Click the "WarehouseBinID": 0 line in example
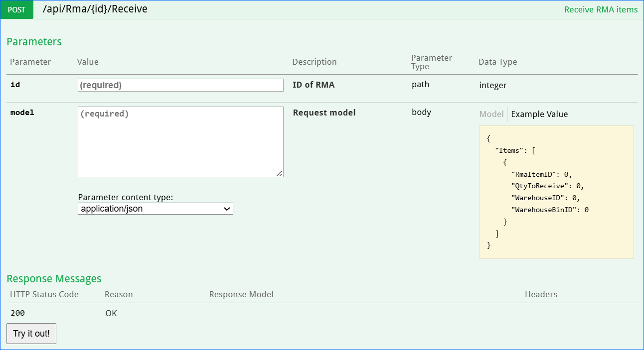644x350 pixels. (550, 210)
